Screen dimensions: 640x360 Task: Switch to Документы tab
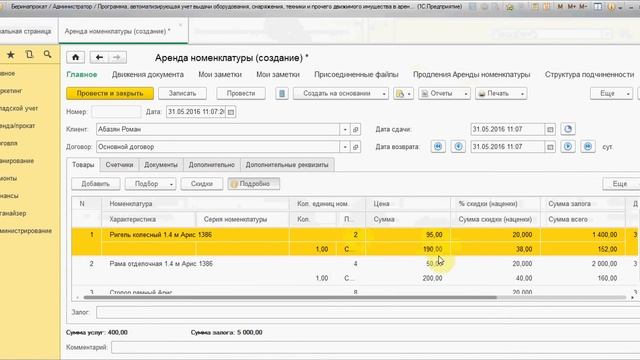click(x=161, y=165)
